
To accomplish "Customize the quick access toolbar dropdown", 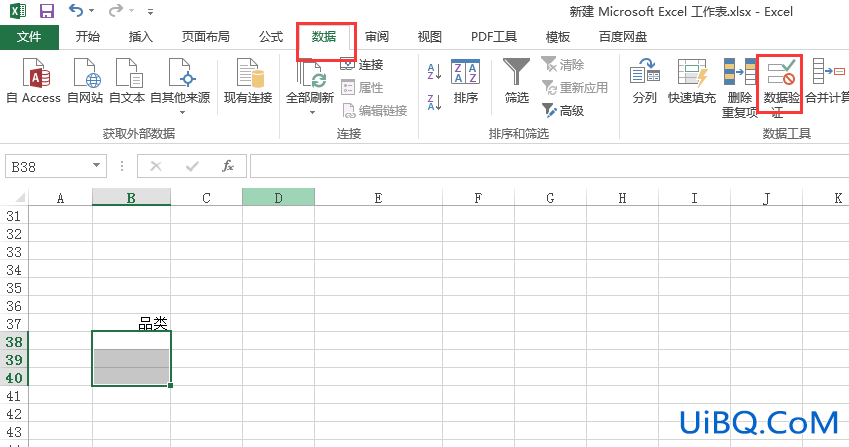I will click(150, 11).
